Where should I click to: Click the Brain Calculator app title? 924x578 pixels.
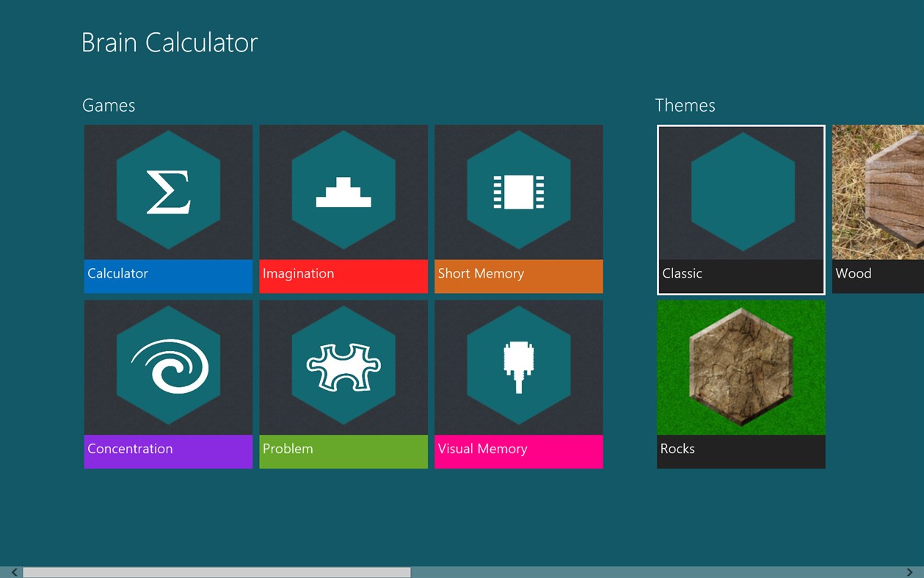tap(170, 42)
